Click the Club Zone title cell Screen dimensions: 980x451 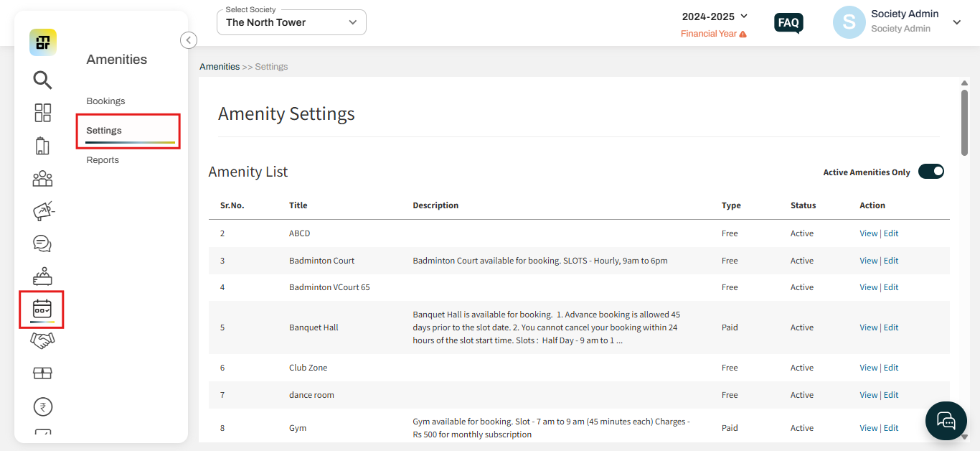pos(308,368)
